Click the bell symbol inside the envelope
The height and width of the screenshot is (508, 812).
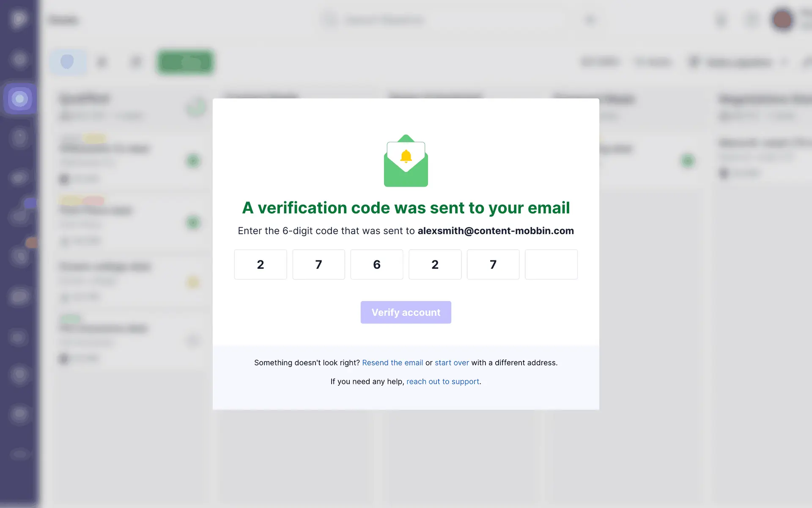click(x=406, y=156)
